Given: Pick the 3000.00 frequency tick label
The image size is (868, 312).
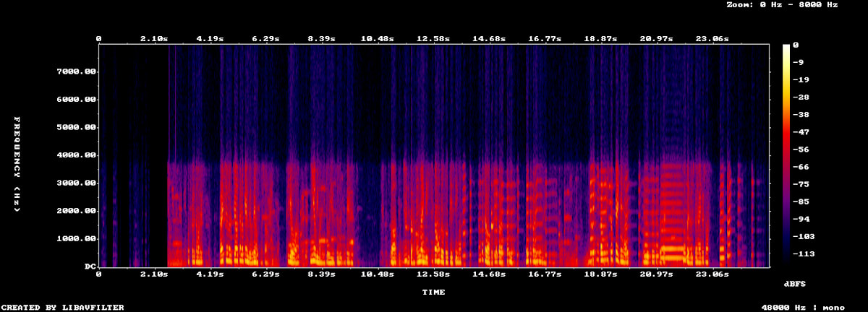Looking at the screenshot, I should coord(76,183).
